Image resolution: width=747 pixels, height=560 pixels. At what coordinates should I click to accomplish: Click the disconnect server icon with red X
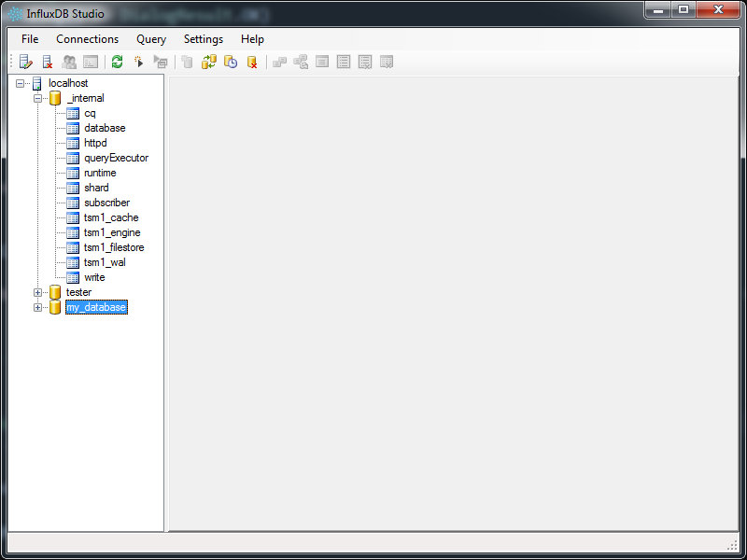(48, 62)
